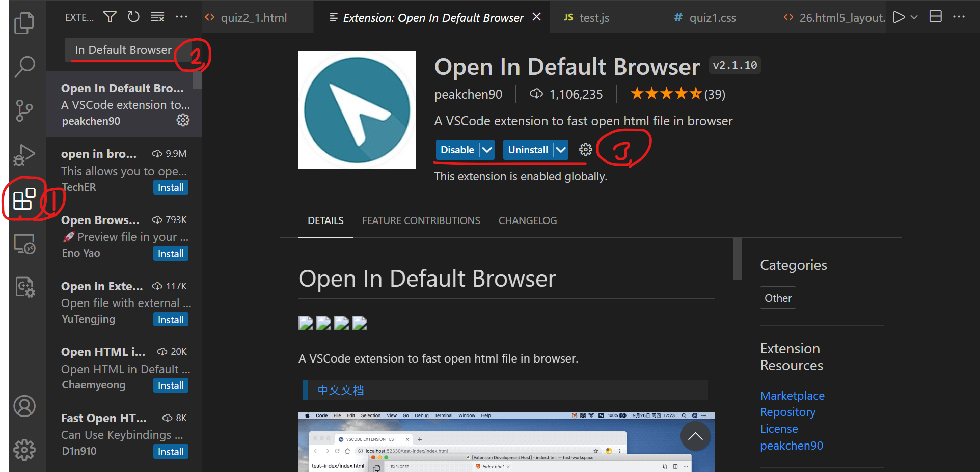Viewport: 980px width, 472px height.
Task: Select the open in bro... extension entry
Action: [x=124, y=170]
